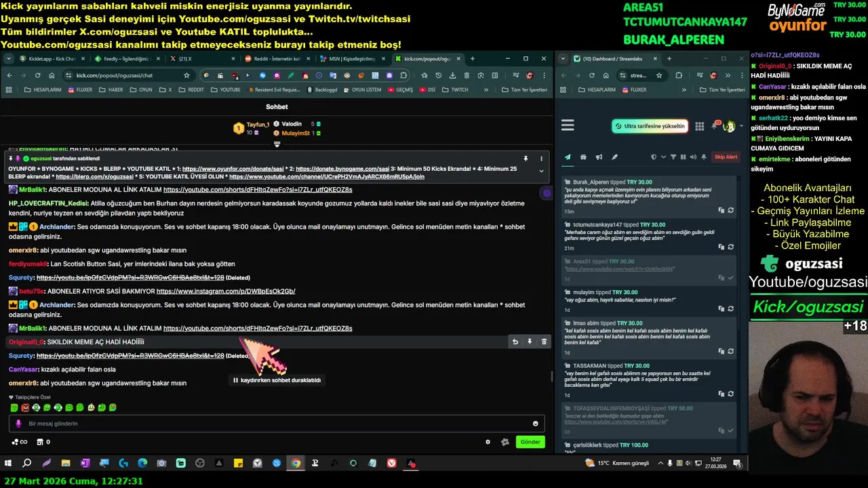This screenshot has width=868, height=488.
Task: Collapse the gift leaderboard handle below Valodin
Action: (x=277, y=144)
